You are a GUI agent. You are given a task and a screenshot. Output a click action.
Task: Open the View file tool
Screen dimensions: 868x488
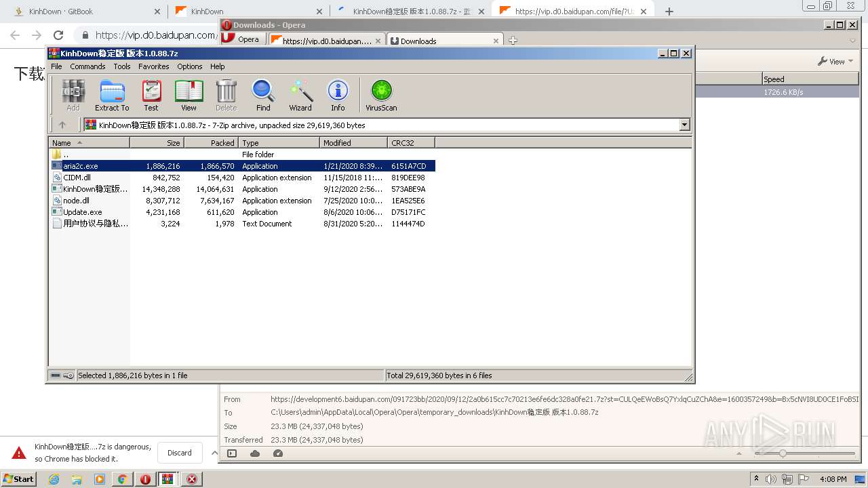pos(189,96)
